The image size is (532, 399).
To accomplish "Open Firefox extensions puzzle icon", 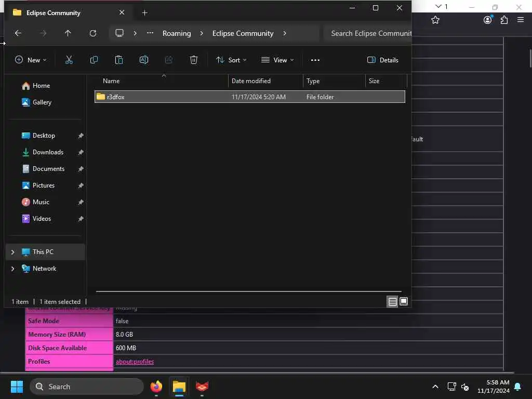I will tap(504, 20).
